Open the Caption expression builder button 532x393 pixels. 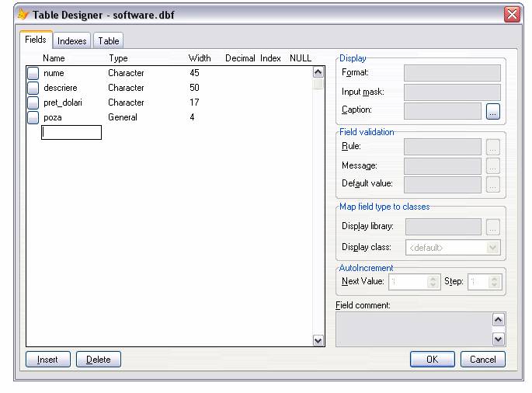pos(493,111)
